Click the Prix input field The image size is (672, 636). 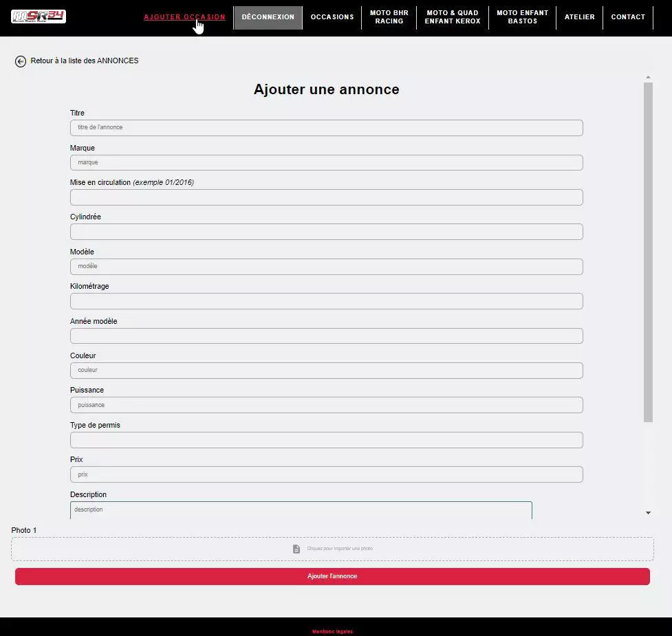pyautogui.click(x=326, y=474)
